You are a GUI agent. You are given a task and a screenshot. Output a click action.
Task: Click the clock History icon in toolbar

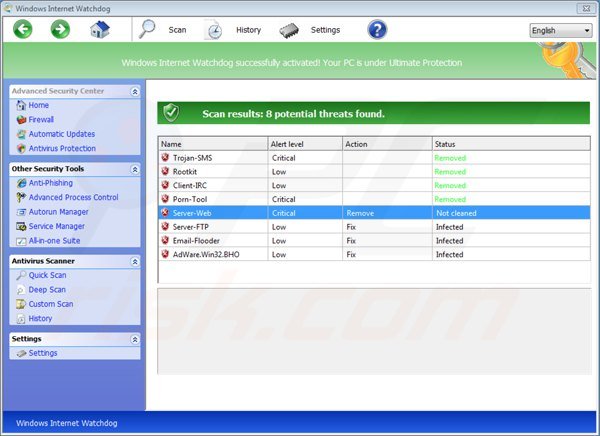[214, 30]
